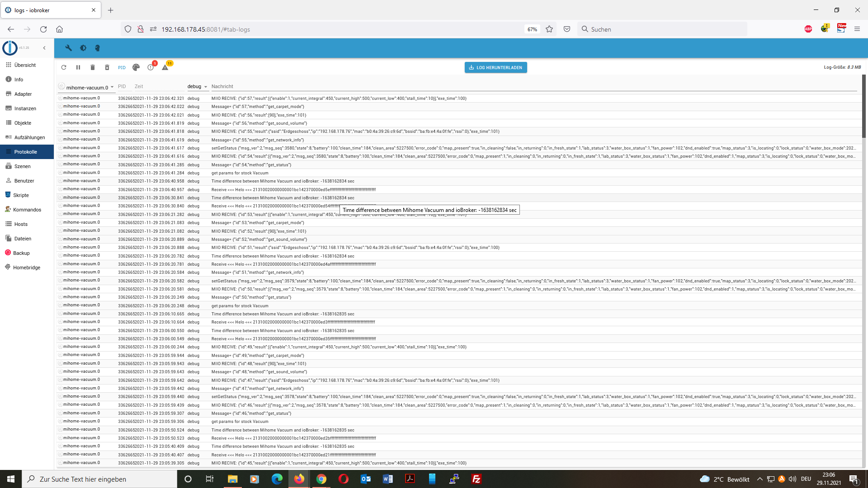The height and width of the screenshot is (488, 868).
Task: Click the trash icon with X
Action: (x=107, y=67)
